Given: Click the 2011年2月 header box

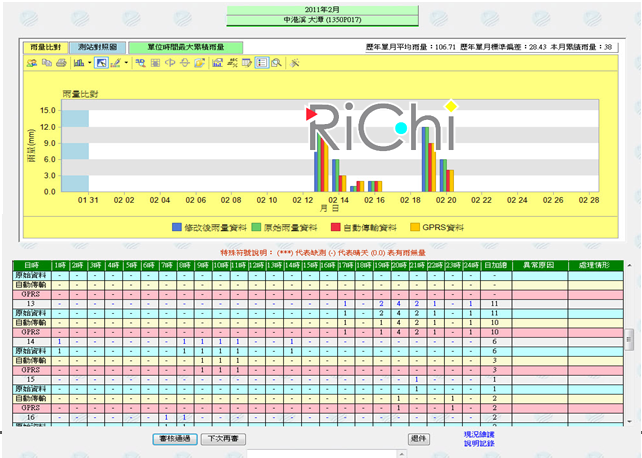Looking at the screenshot, I should click(322, 10).
